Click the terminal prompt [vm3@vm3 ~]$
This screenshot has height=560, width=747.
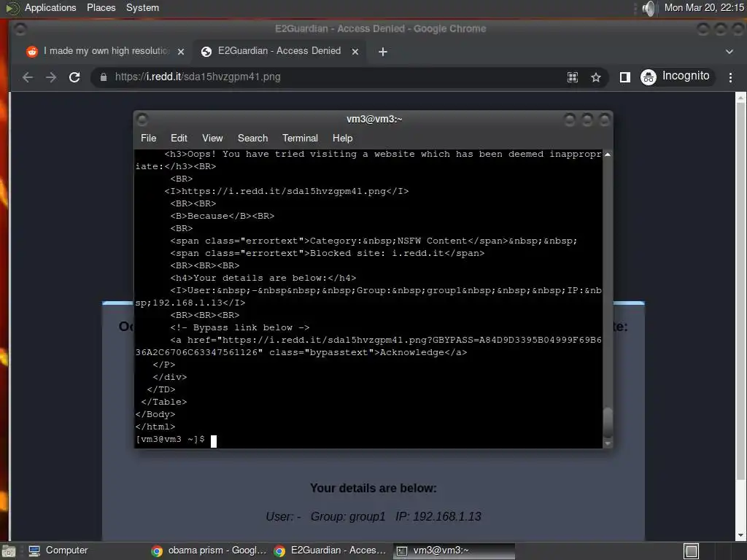[x=170, y=439]
